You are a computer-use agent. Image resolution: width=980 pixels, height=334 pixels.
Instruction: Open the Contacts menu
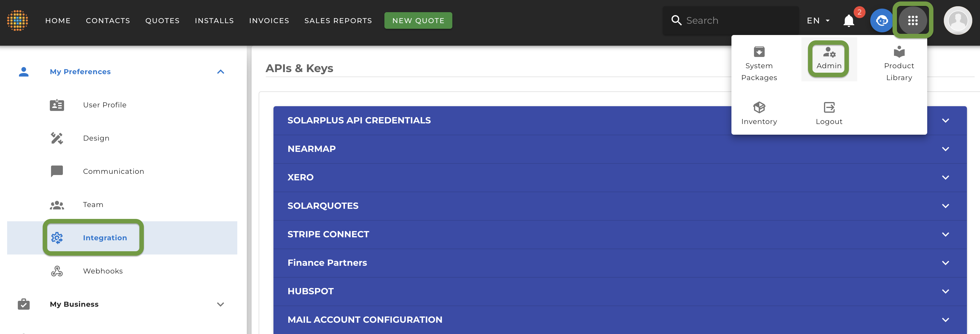click(108, 20)
